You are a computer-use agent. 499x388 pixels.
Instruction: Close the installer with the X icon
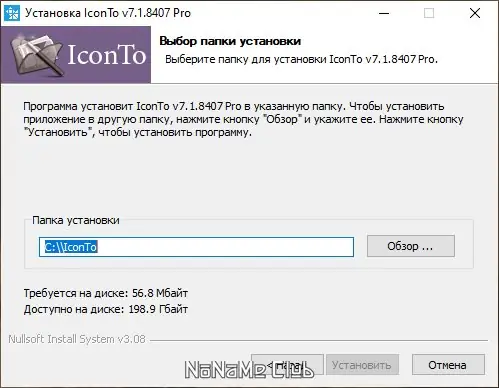(x=475, y=13)
